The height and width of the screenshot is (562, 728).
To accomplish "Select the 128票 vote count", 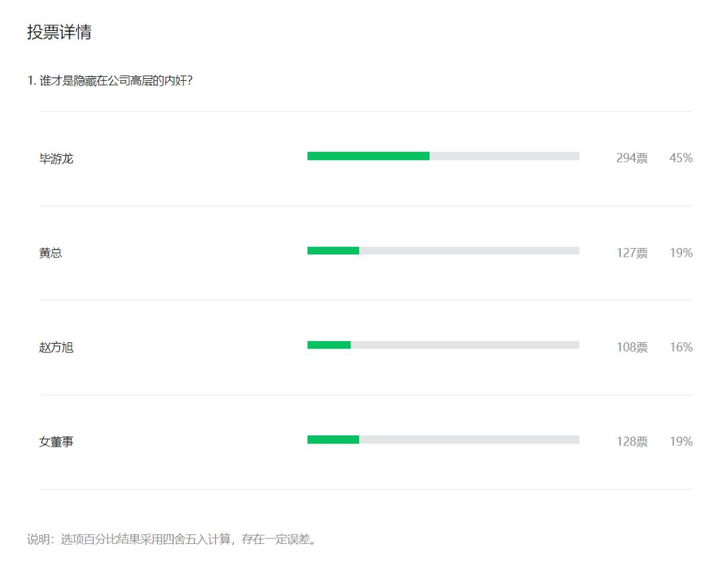I will click(x=632, y=441).
